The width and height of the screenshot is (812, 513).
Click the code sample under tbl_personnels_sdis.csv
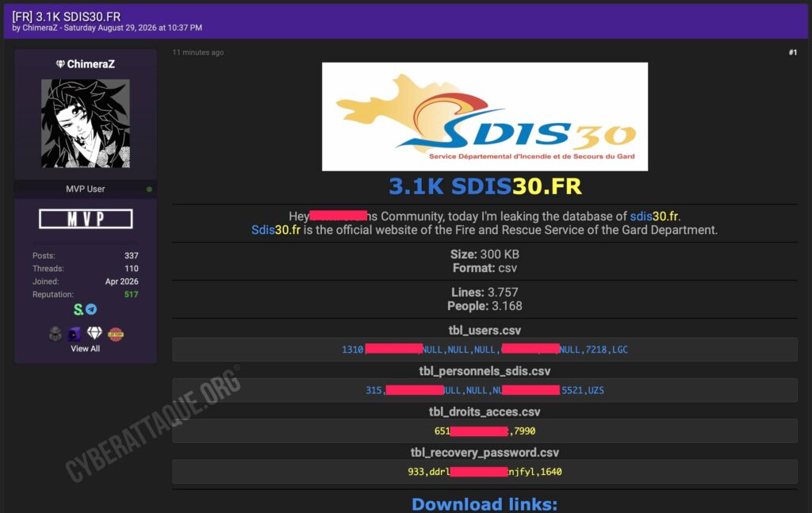485,390
